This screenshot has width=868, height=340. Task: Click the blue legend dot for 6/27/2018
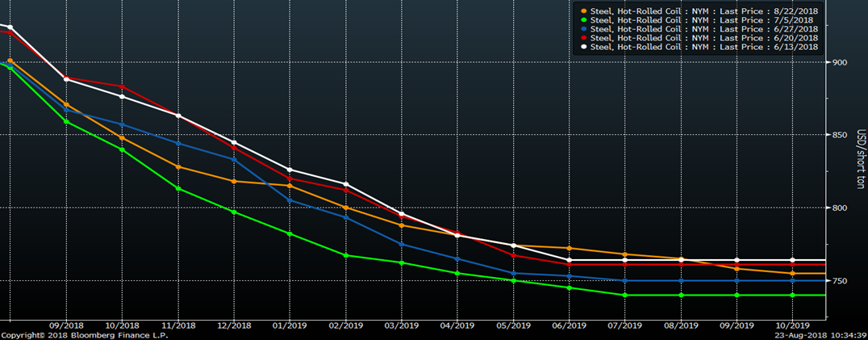coord(584,28)
